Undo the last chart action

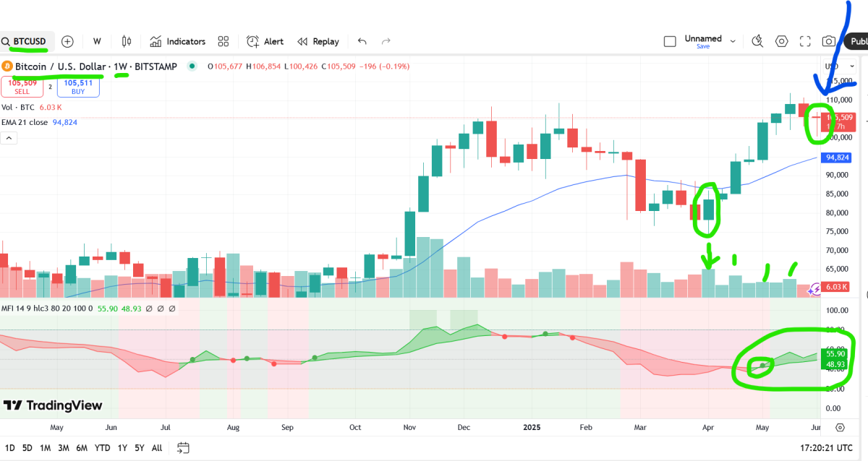point(362,41)
